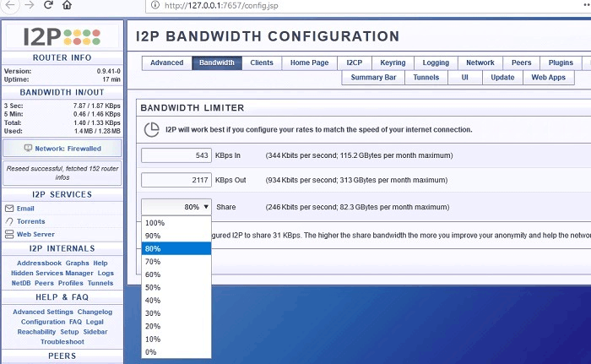This screenshot has height=364, width=591.
Task: Open the FAQ link
Action: pos(75,322)
